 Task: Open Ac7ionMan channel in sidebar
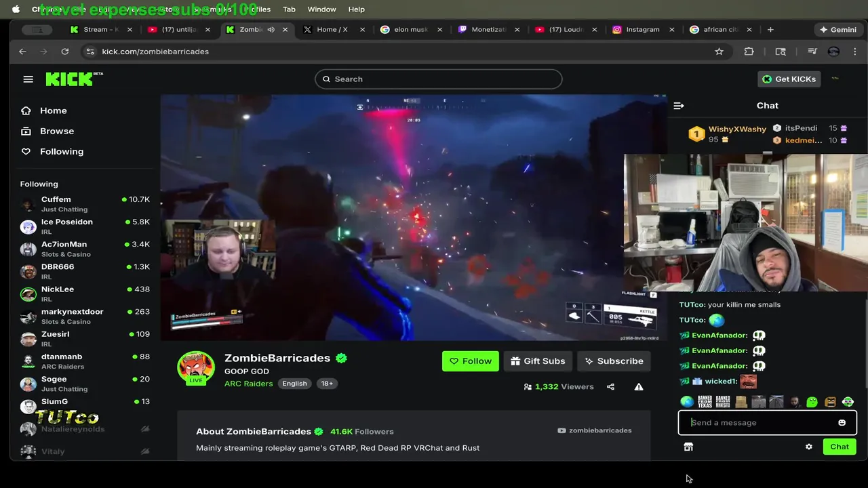pos(85,249)
